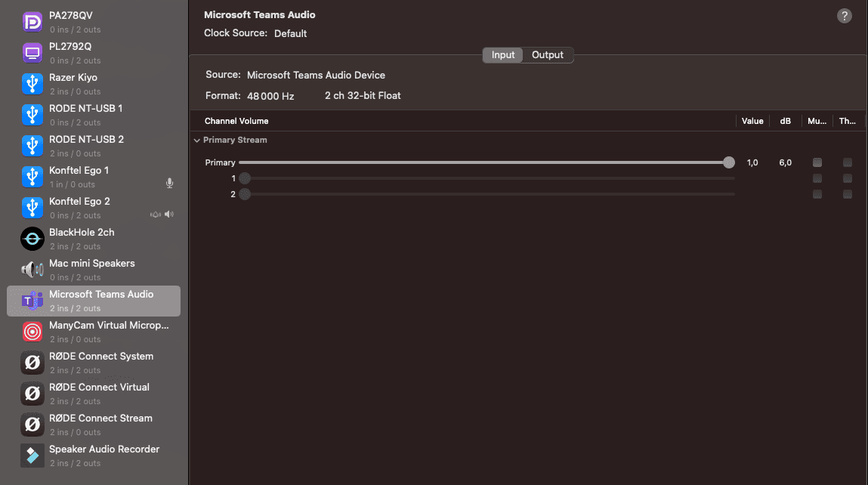
Task: Collapse the Primary Stream section
Action: coord(197,141)
